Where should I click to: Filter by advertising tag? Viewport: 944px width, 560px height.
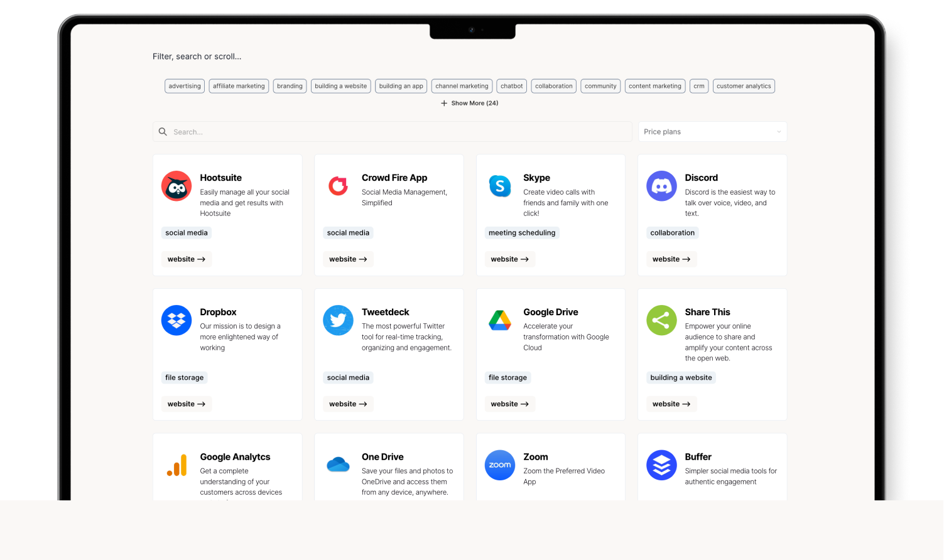tap(185, 86)
